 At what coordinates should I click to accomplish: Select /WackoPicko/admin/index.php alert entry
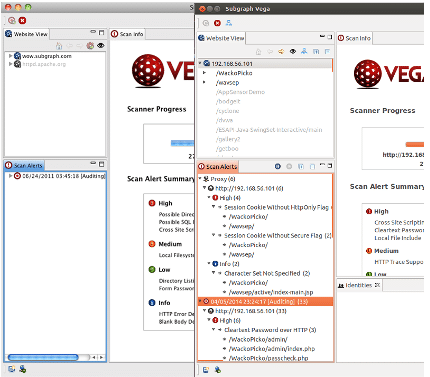(272, 349)
